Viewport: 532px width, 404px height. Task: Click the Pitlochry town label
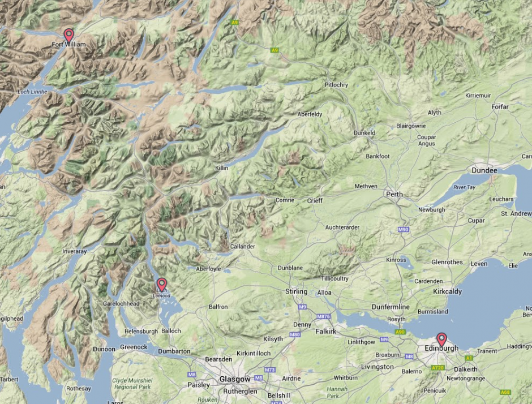[336, 85]
